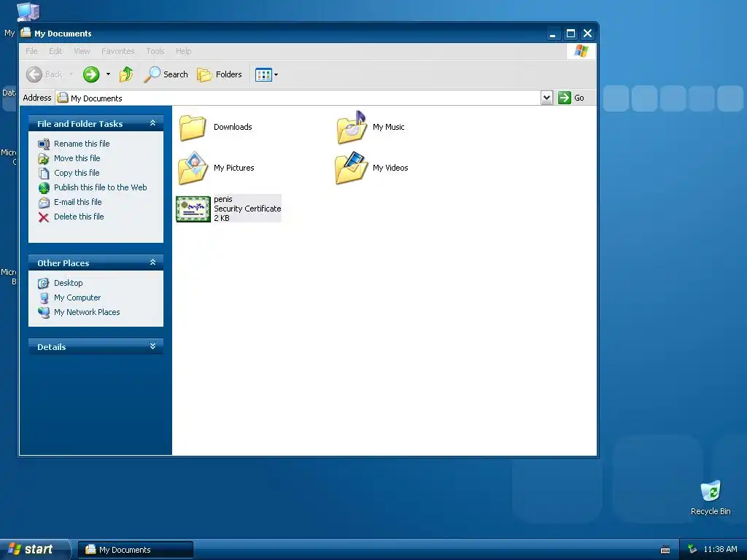Click Rename this file
Image resolution: width=747 pixels, height=560 pixels.
[x=82, y=144]
